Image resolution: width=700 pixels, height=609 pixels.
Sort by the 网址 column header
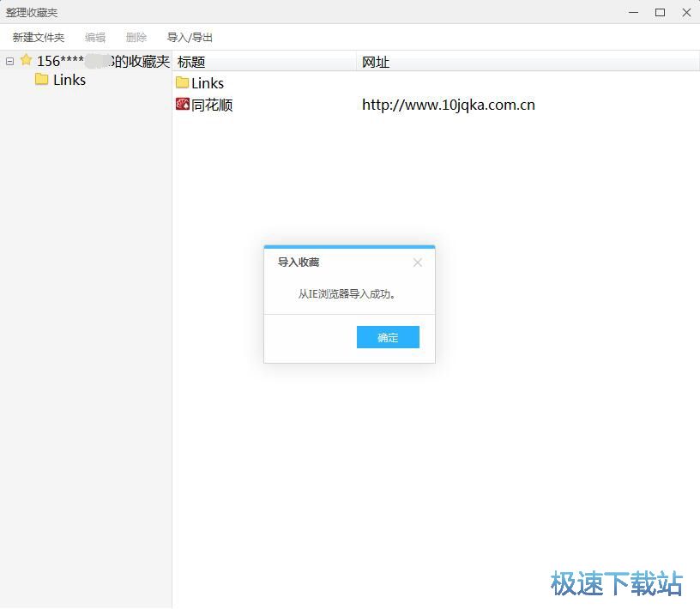click(x=528, y=62)
